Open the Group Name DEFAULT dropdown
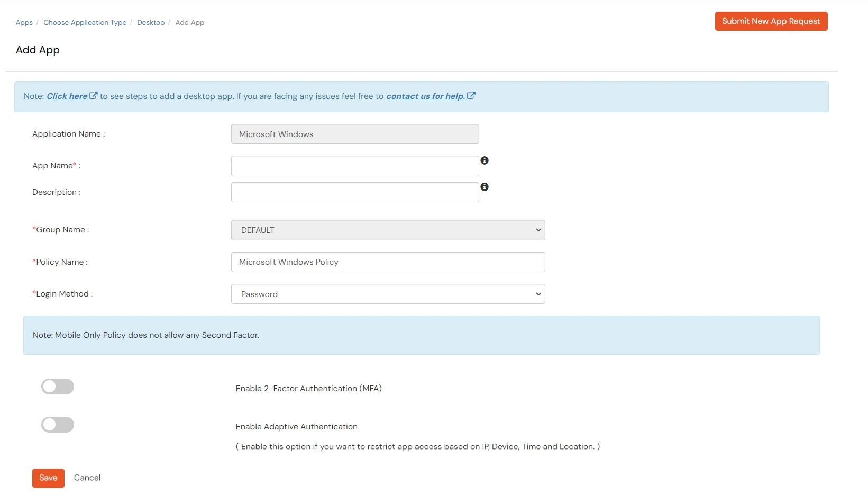 [388, 230]
